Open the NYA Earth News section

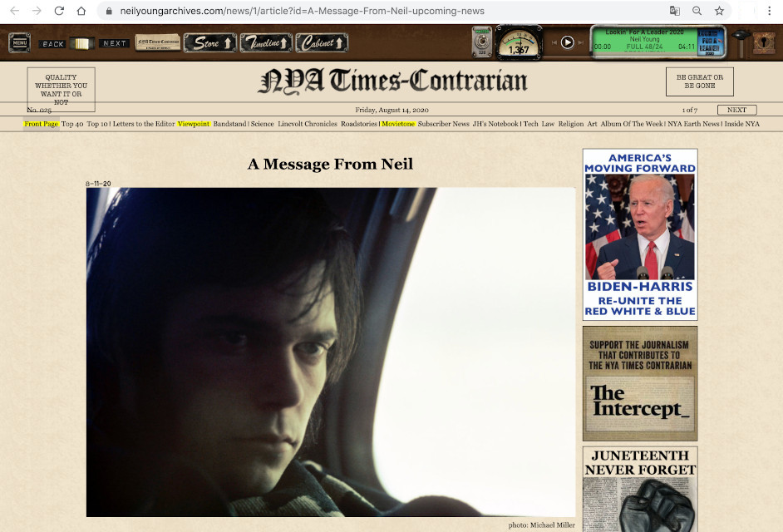pos(693,124)
